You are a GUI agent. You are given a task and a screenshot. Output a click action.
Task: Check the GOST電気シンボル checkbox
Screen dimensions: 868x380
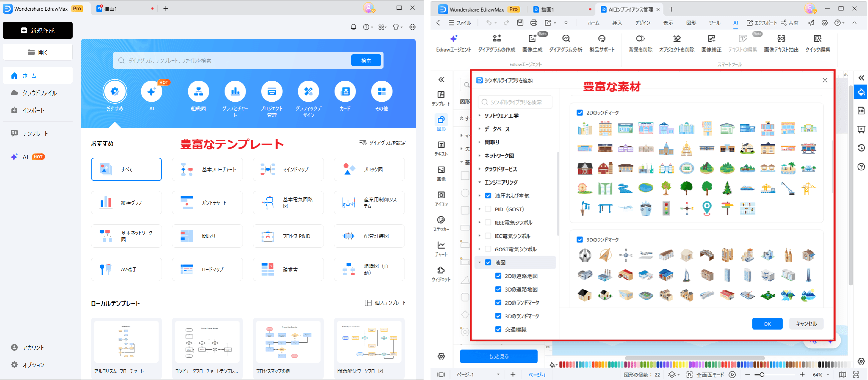click(488, 249)
